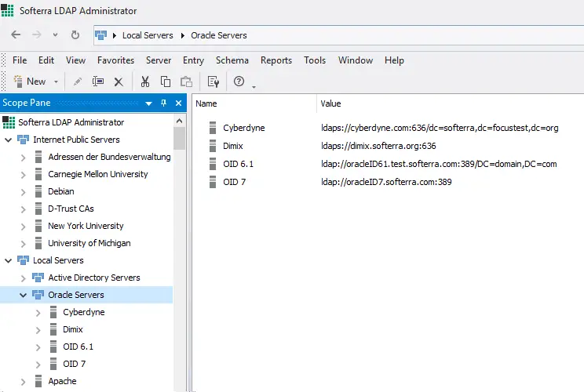Click Local Servers in the address breadcrumb
Screen dimensions: 584x392
[x=147, y=35]
